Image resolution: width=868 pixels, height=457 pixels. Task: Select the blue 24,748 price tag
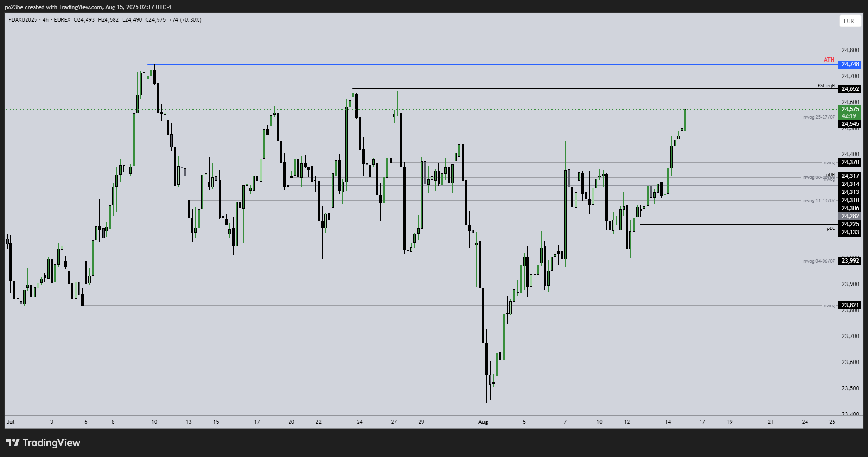tap(850, 64)
